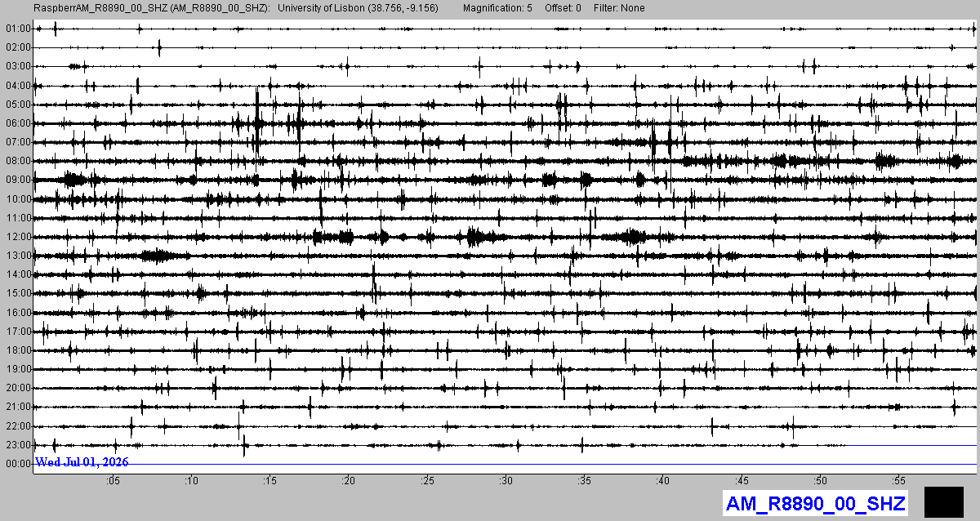Click the RaspberrAM_R8890_00_SHZ header title
This screenshot has width=980, height=521.
[153, 8]
